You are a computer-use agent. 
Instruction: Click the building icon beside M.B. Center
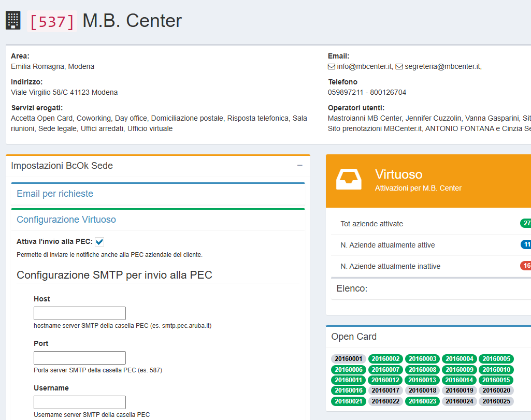point(13,21)
